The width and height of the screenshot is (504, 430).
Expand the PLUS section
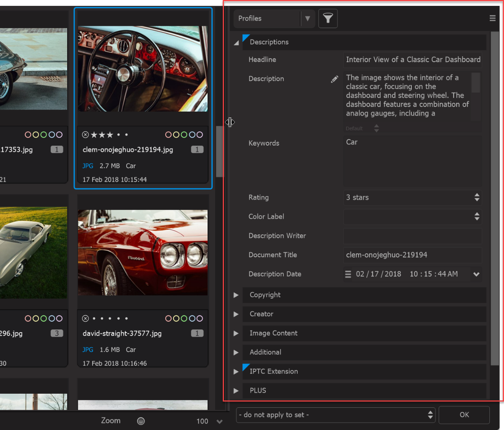tap(236, 391)
